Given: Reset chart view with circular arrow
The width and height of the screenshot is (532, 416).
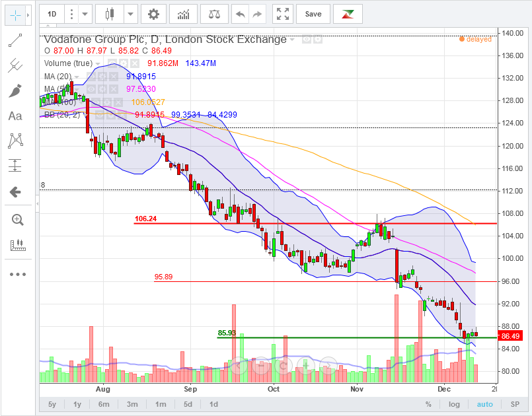Looking at the screenshot, I should pos(284,365).
